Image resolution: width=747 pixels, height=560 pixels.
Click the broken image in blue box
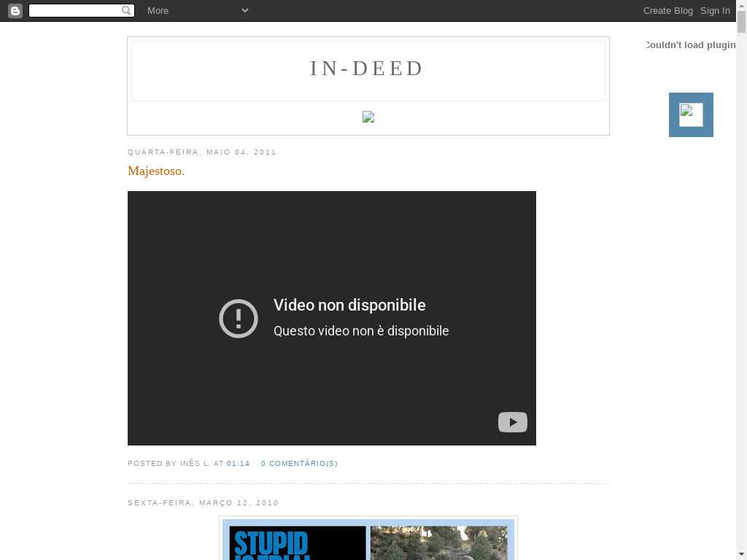click(x=691, y=114)
